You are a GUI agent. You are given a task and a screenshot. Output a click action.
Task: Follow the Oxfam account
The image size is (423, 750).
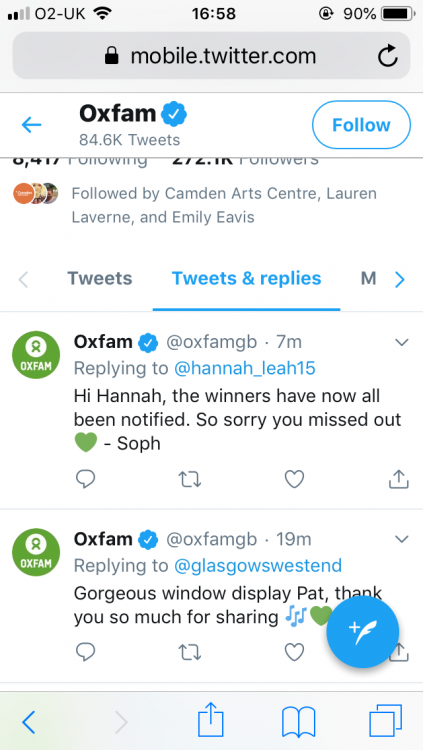pyautogui.click(x=361, y=125)
